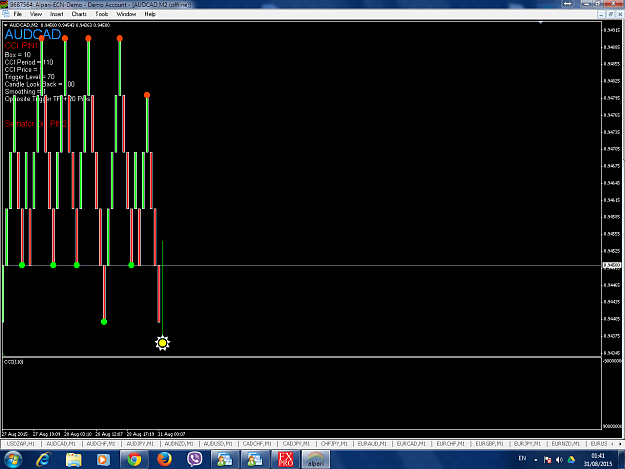Launch Internet Explorer from the taskbar
625x469 pixels.
(x=43, y=459)
